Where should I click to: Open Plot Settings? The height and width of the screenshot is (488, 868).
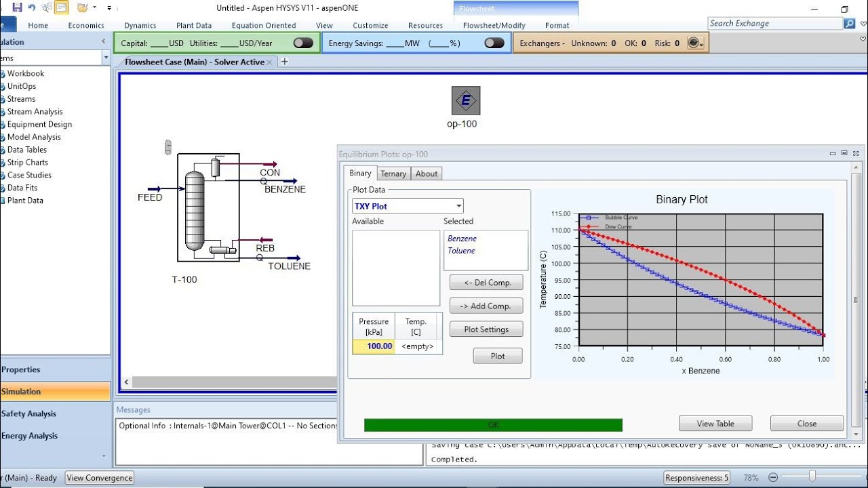pyautogui.click(x=486, y=329)
